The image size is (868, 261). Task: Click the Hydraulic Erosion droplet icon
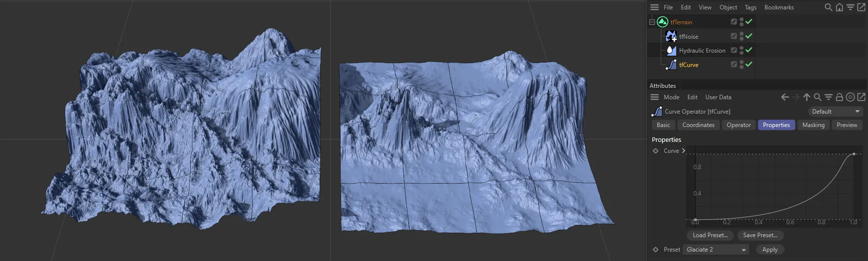pos(671,51)
